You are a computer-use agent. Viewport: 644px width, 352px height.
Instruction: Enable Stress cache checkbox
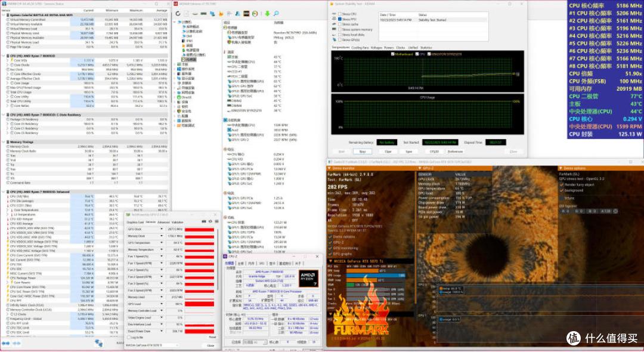point(340,24)
